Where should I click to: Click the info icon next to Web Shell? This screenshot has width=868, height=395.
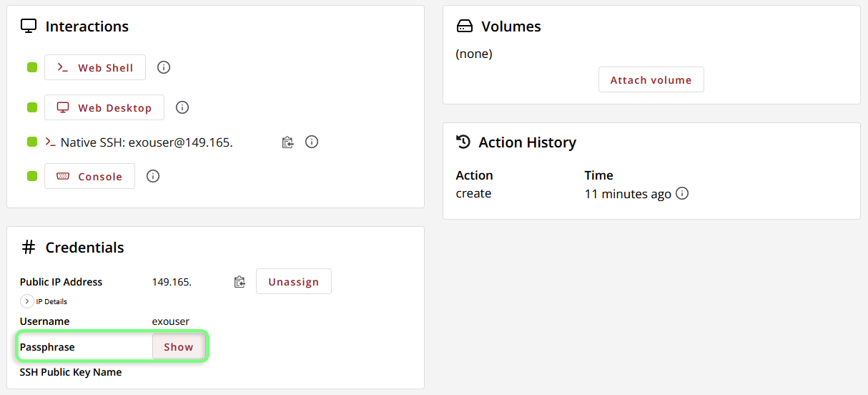click(x=164, y=67)
